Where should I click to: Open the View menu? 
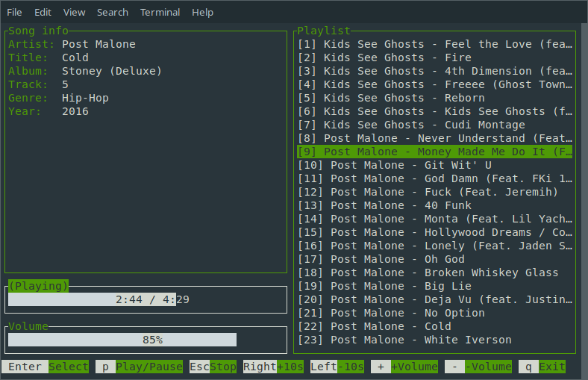pyautogui.click(x=75, y=13)
